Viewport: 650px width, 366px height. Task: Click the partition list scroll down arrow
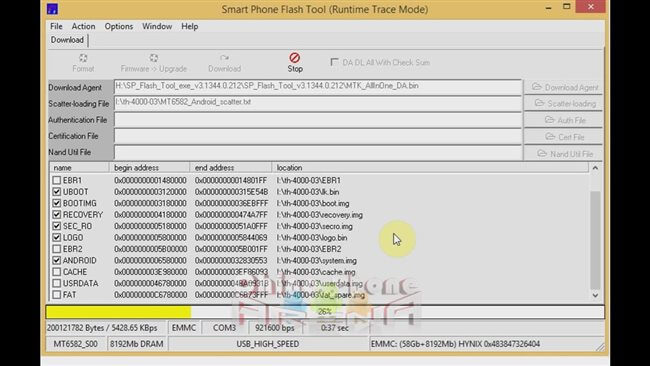click(x=595, y=295)
